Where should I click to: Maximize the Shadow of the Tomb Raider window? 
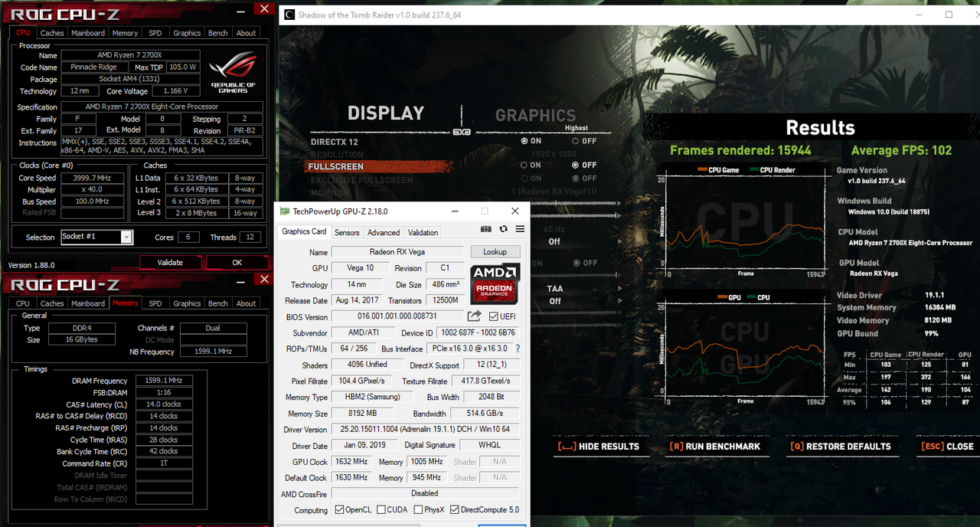[x=949, y=15]
